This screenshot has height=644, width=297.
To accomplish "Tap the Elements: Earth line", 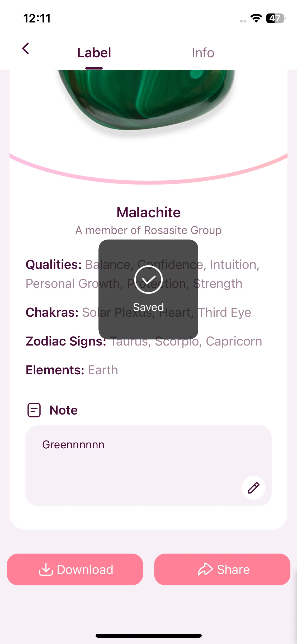I will pos(72,370).
